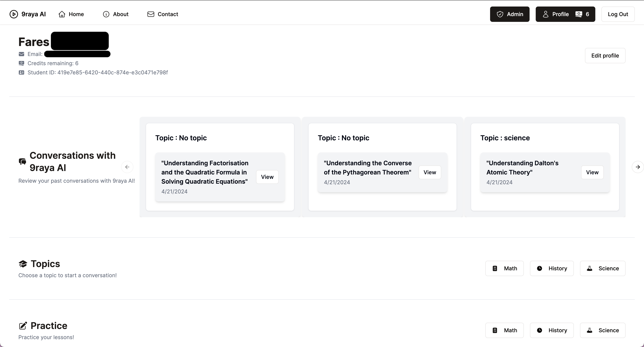Start a Science topic conversation

602,268
